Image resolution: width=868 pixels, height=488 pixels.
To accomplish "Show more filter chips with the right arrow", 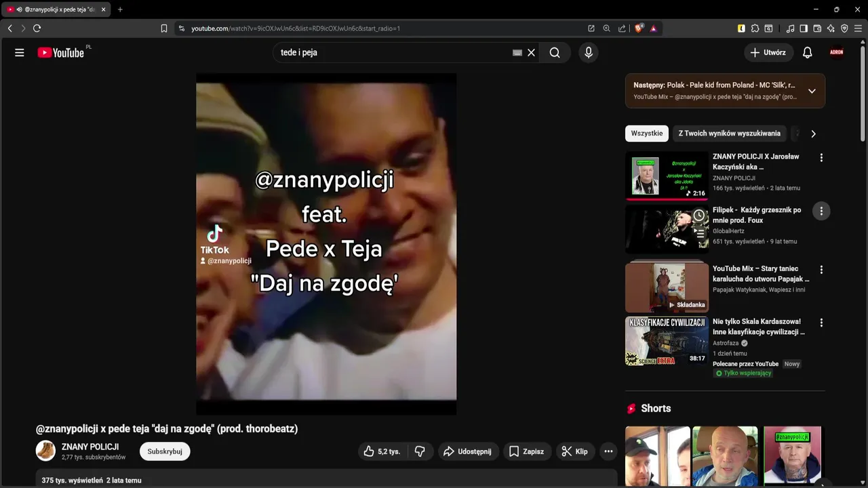I will pos(813,134).
